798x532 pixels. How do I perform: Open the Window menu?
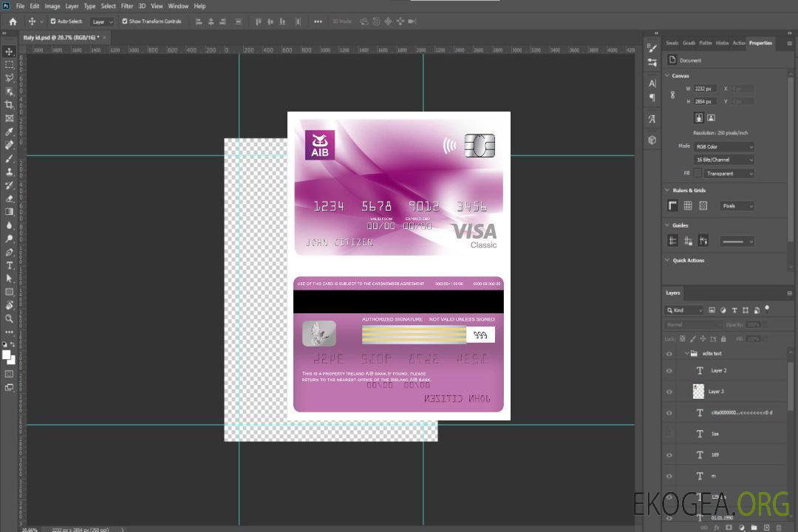178,6
